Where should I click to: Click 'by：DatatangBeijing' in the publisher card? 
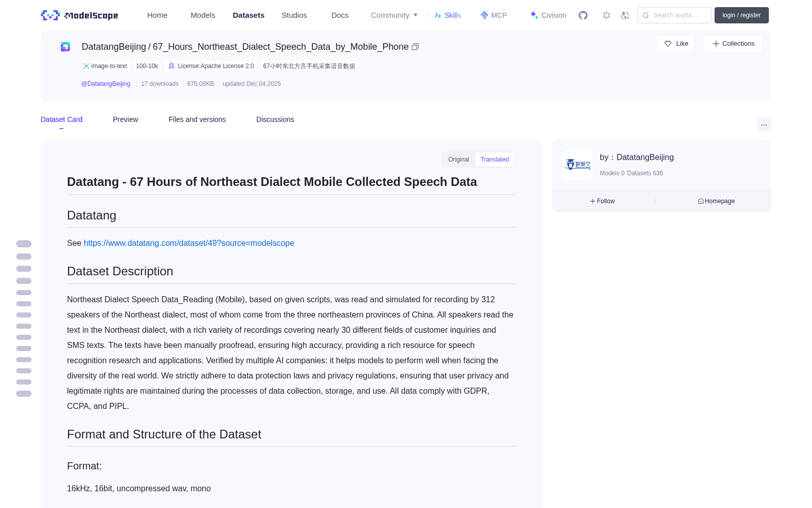pyautogui.click(x=637, y=157)
